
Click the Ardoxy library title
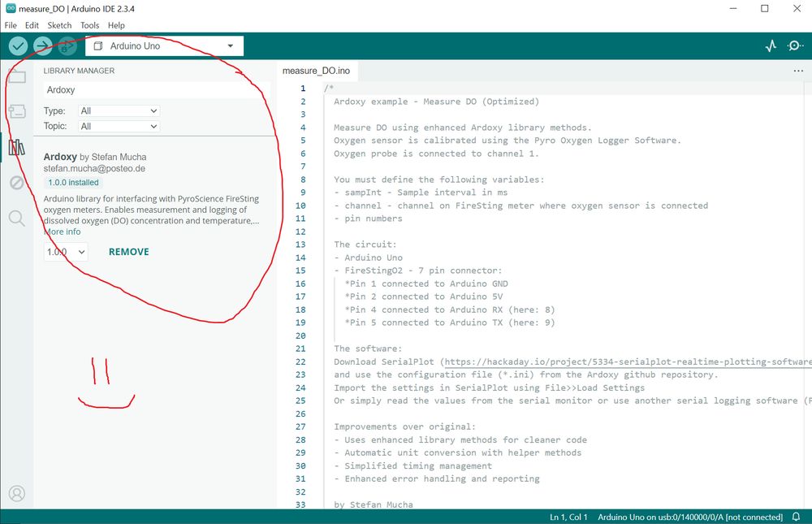(60, 157)
